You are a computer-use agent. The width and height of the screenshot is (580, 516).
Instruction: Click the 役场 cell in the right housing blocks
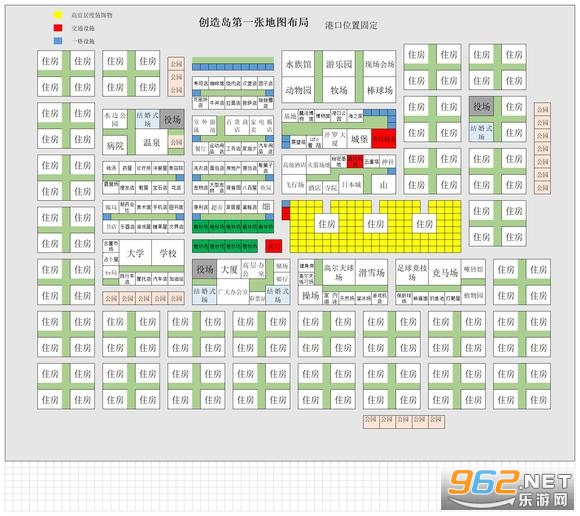tap(481, 106)
